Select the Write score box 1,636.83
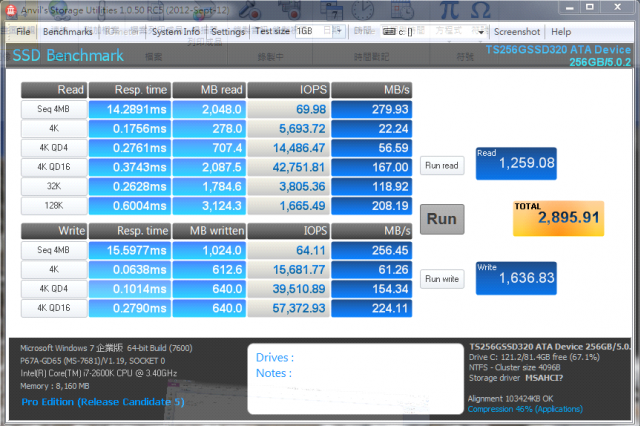The width and height of the screenshot is (640, 426). click(x=516, y=278)
